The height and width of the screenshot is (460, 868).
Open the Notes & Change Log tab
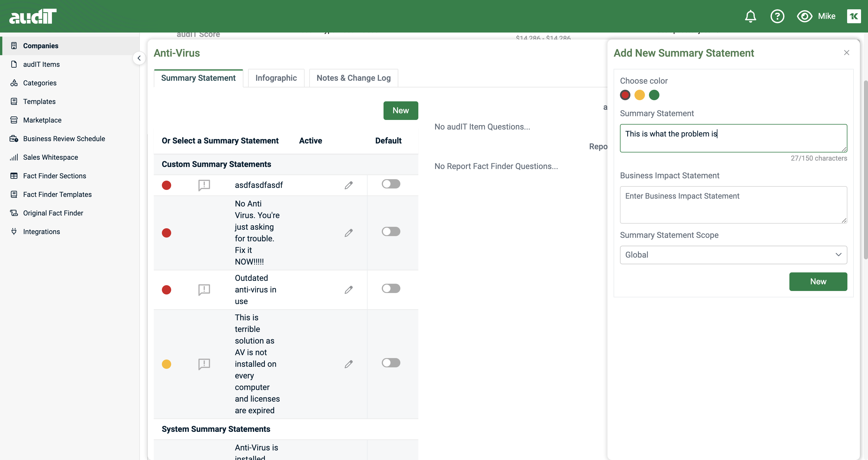pos(353,78)
